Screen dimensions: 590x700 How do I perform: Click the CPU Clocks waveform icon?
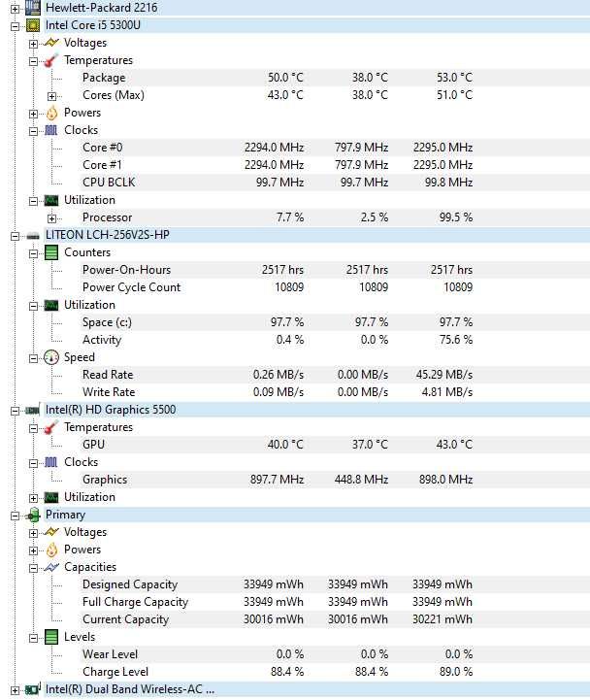click(51, 130)
